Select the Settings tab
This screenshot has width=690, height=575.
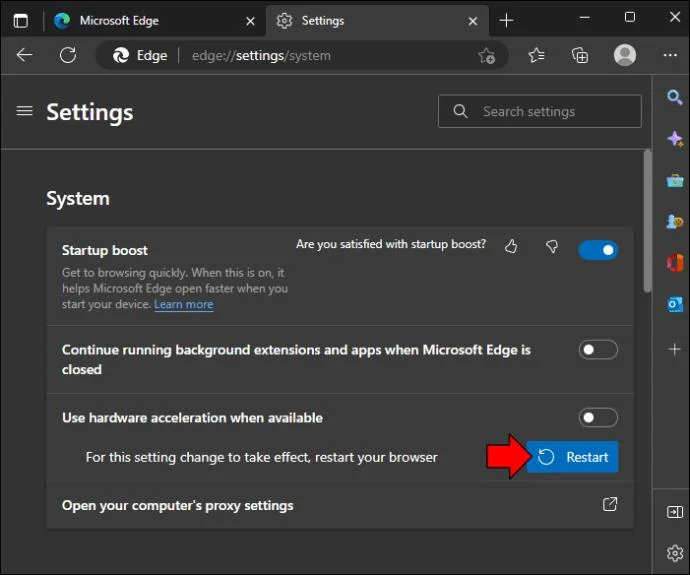click(x=377, y=21)
